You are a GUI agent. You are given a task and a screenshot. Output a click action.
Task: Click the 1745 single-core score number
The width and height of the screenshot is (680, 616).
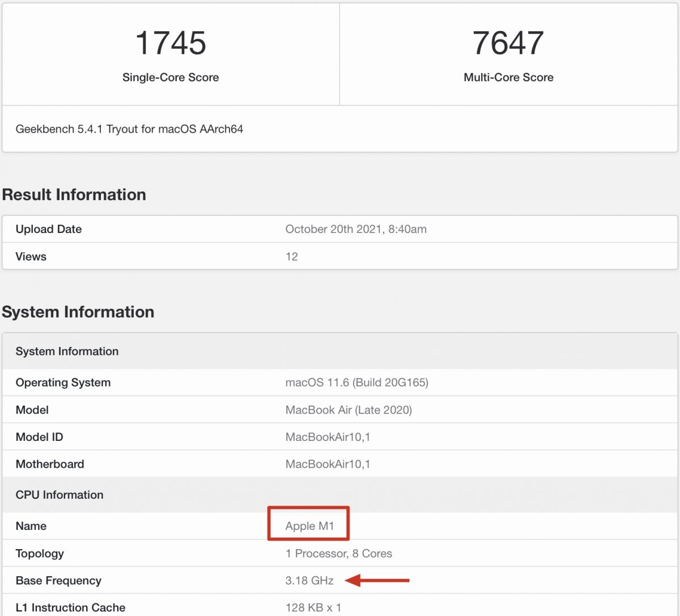point(171,43)
